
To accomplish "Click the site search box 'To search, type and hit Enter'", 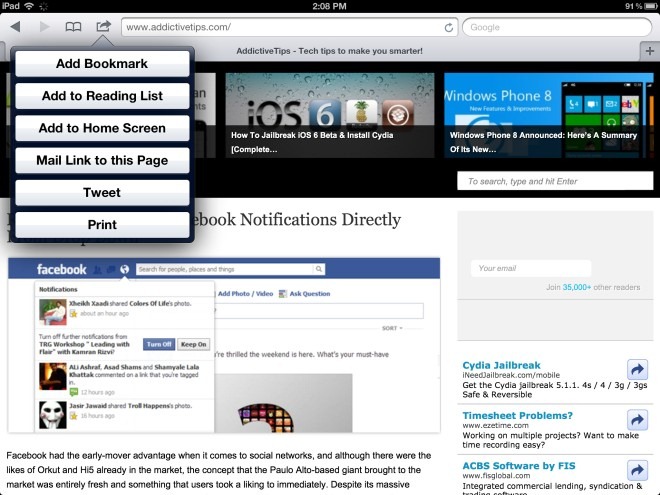I will (555, 181).
